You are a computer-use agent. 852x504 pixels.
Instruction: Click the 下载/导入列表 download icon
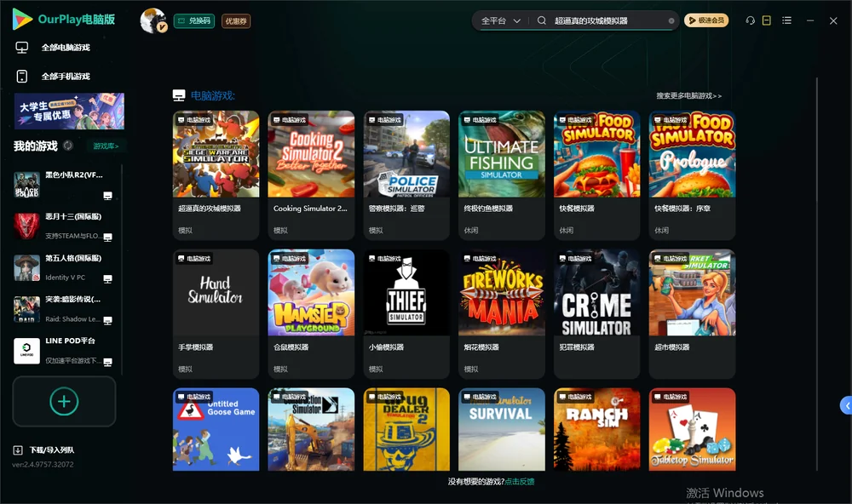18,450
